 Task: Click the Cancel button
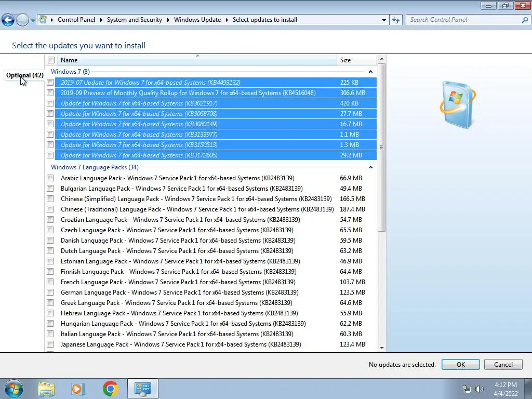point(503,364)
